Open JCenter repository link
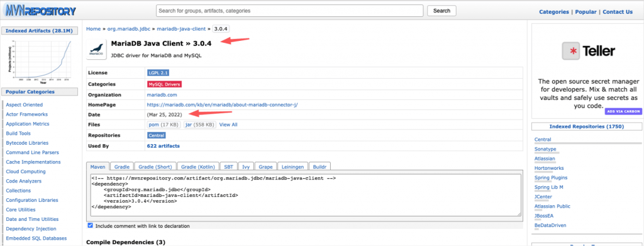The width and height of the screenshot is (644, 246). [x=543, y=197]
